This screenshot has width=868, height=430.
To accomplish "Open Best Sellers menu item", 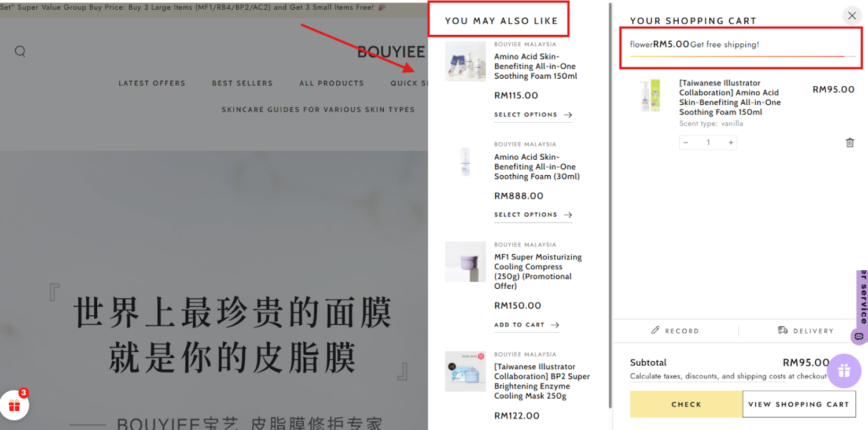I will tap(242, 83).
